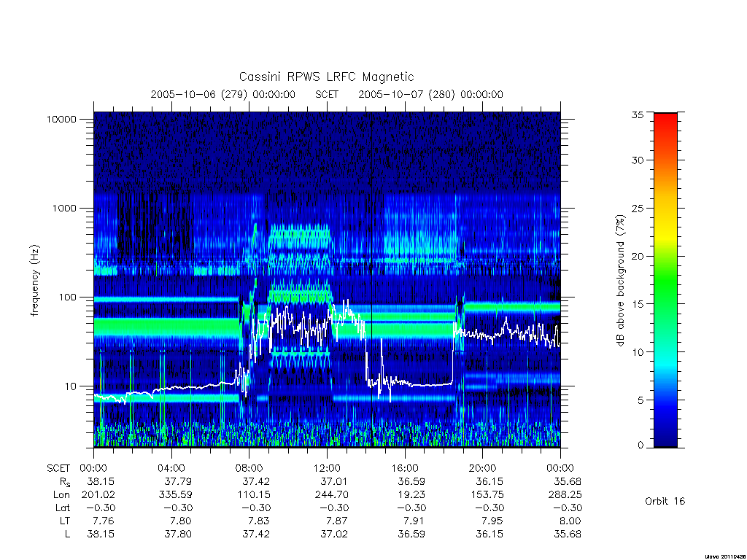Click the Rs value '37.79'

(178, 481)
